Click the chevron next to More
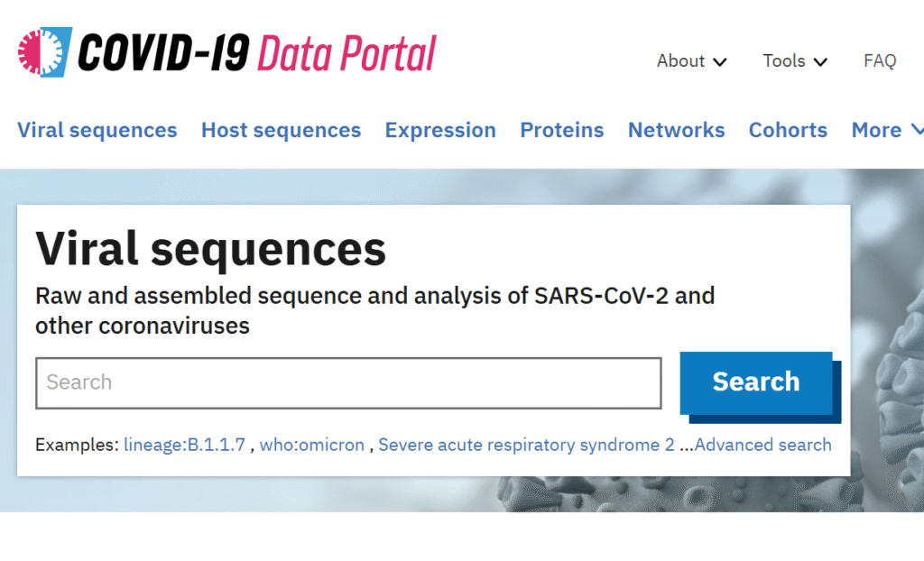 pyautogui.click(x=917, y=130)
